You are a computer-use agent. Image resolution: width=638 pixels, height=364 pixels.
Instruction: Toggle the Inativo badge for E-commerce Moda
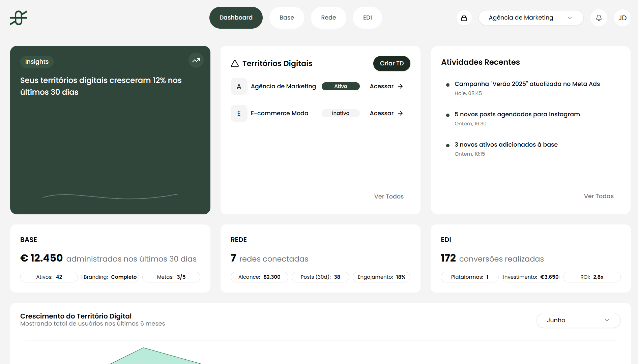click(x=341, y=113)
